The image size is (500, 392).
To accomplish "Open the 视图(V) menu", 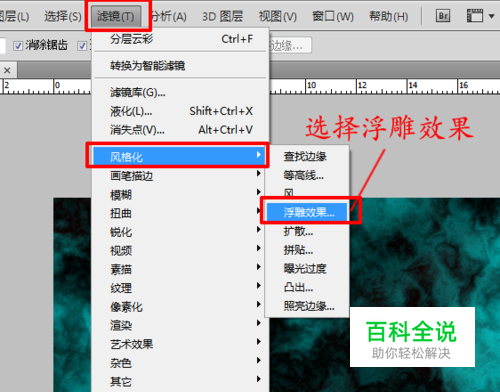I will 278,16.
